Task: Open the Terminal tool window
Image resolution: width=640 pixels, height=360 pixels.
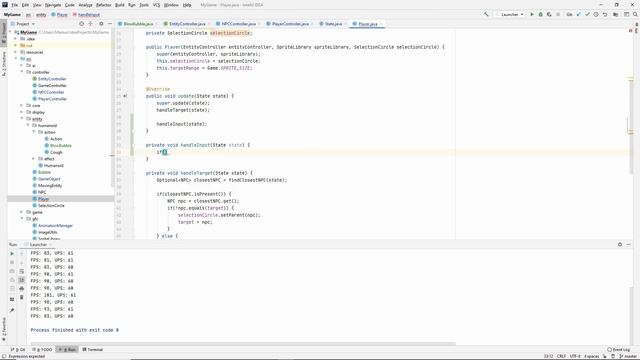Action: [x=93, y=349]
